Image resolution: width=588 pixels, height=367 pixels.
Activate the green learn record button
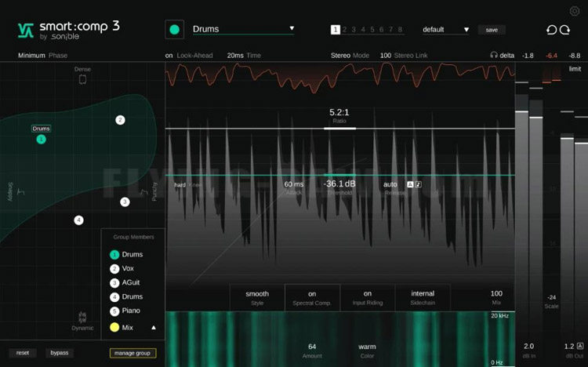174,30
